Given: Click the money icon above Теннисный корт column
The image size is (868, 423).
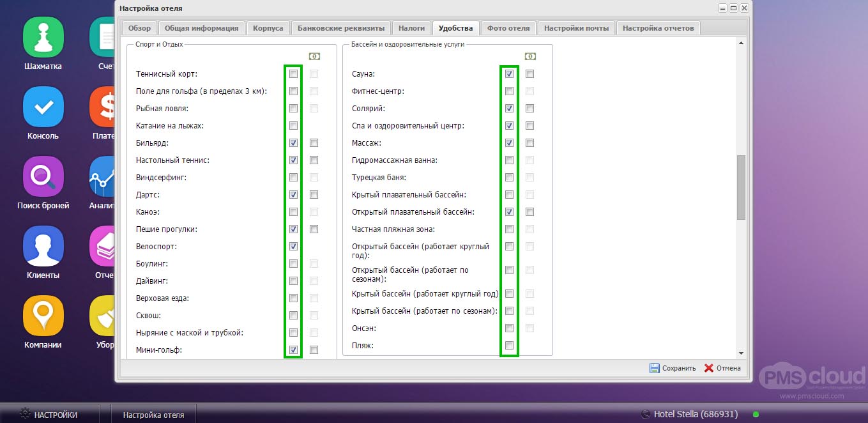Looking at the screenshot, I should 314,57.
